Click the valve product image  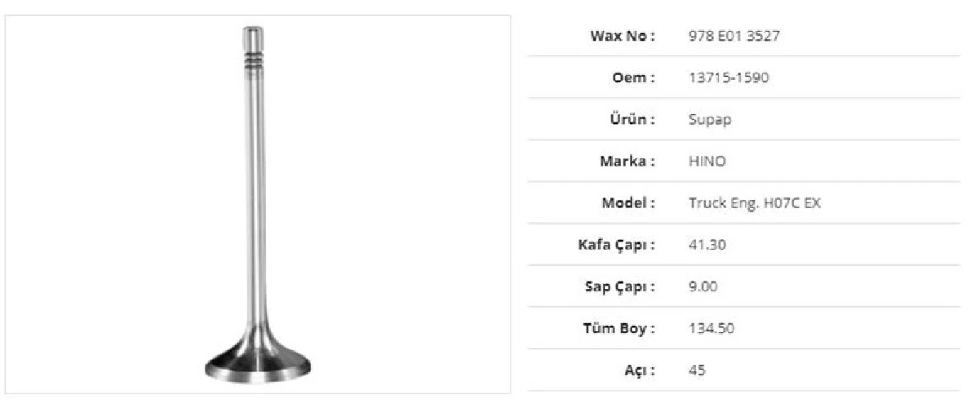pos(257,213)
